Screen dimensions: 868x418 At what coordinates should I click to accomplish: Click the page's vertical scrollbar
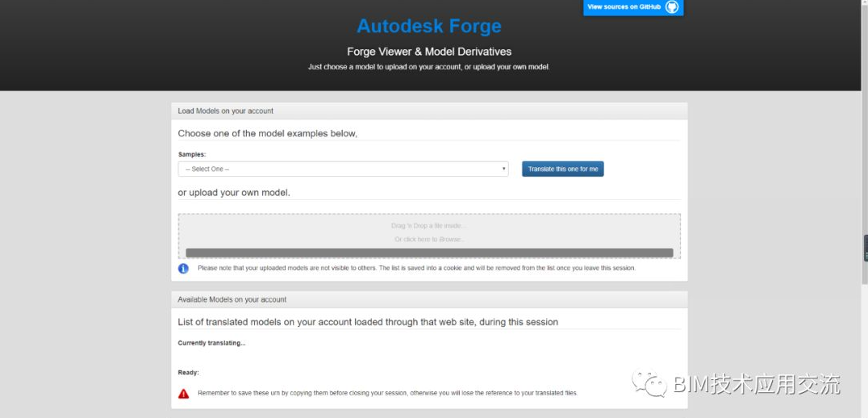865,161
